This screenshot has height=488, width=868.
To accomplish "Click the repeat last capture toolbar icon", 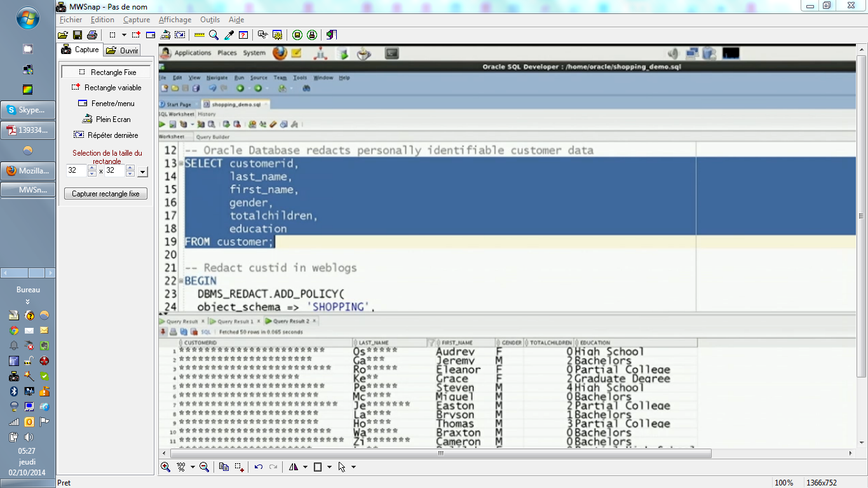I will 180,35.
